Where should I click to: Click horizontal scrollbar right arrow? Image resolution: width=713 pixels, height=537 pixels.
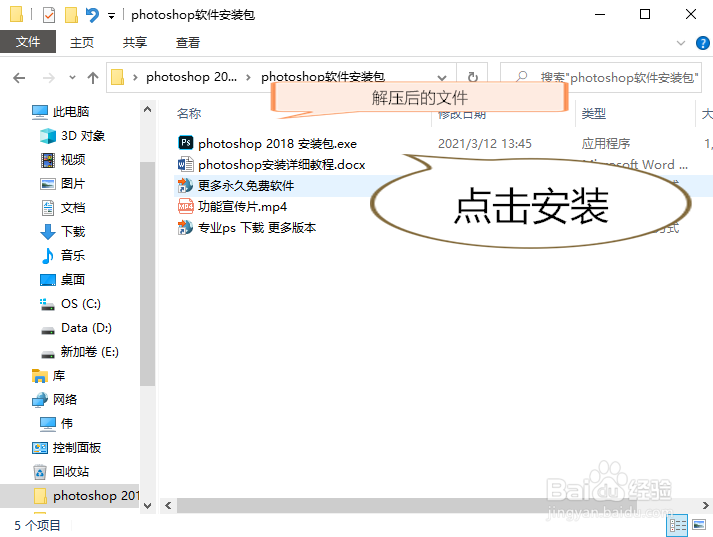coord(705,506)
